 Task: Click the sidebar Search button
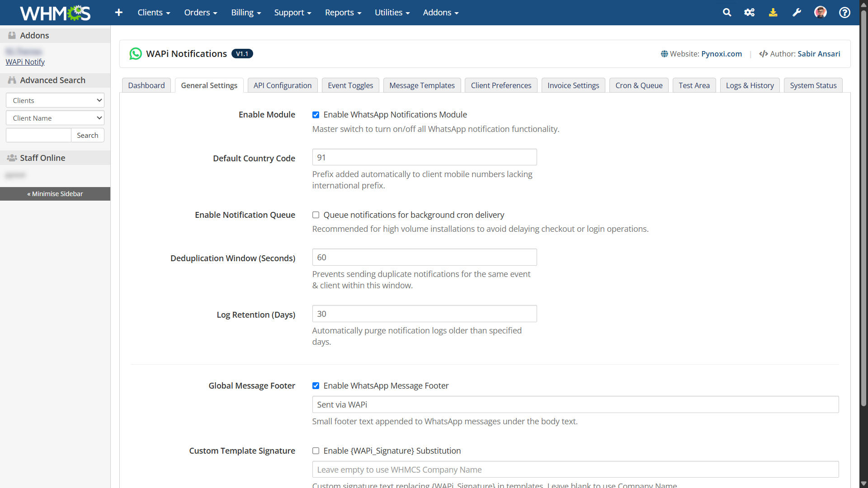coord(87,135)
